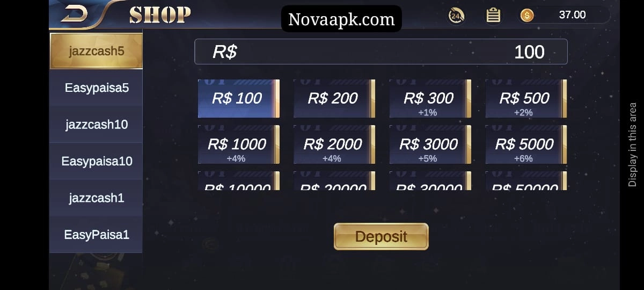The image size is (644, 290).
Task: Pick R$ 5000 with +6% bonus
Action: pos(526,144)
